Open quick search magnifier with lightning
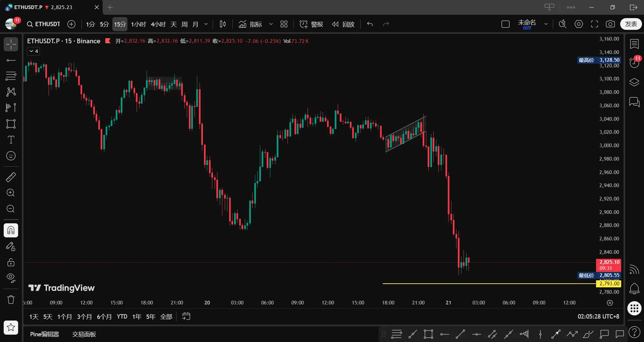644x342 pixels. point(562,24)
